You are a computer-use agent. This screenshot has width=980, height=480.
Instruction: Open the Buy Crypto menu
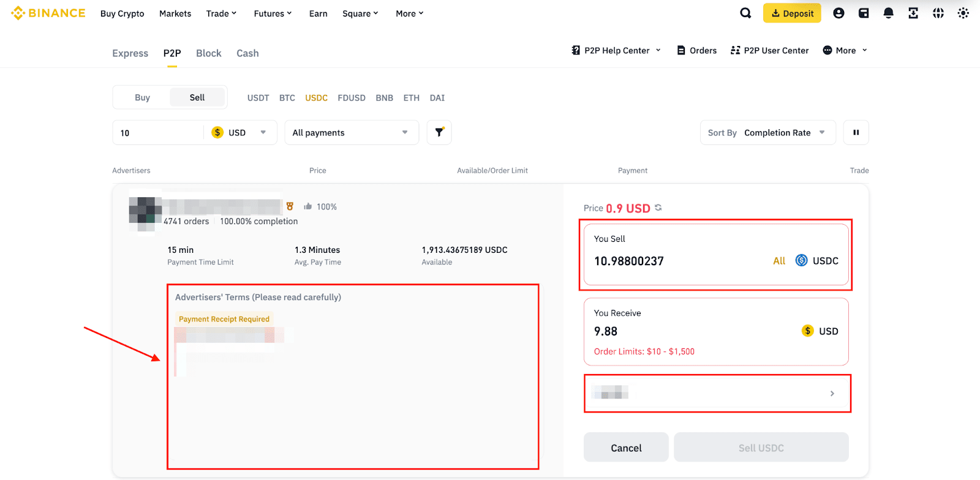click(x=123, y=13)
